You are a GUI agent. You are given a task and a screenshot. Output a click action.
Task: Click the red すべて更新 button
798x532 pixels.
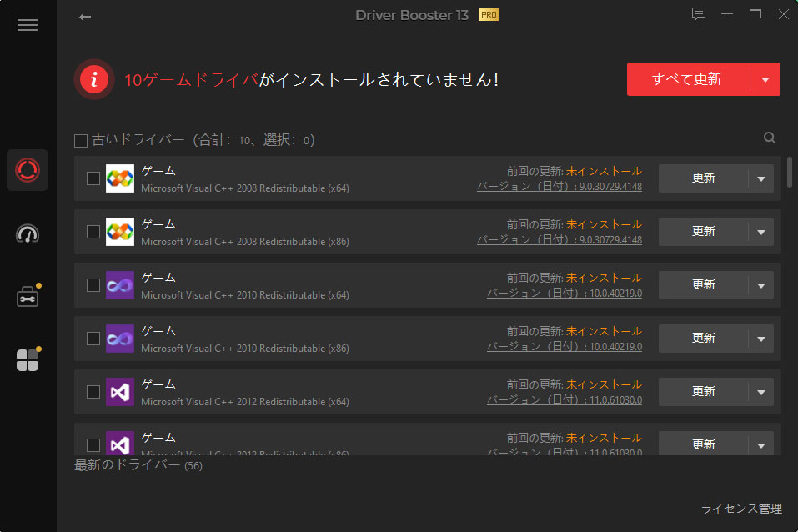pyautogui.click(x=688, y=79)
